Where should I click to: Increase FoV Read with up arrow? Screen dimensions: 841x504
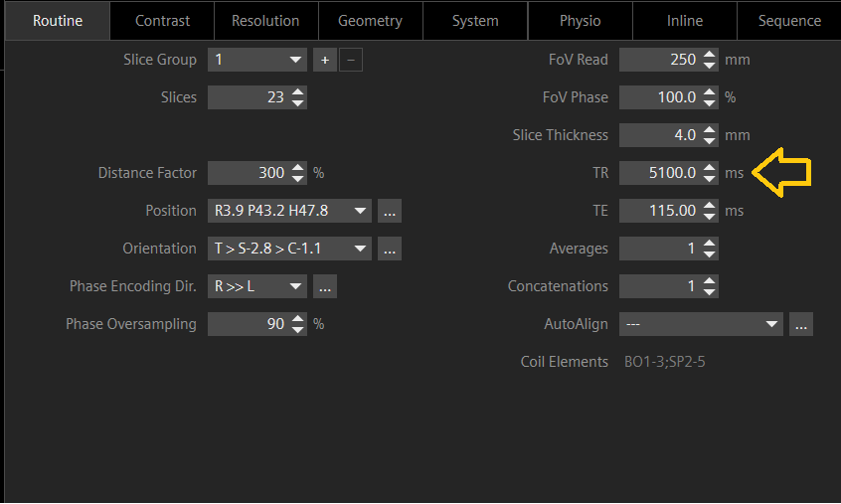tap(710, 54)
